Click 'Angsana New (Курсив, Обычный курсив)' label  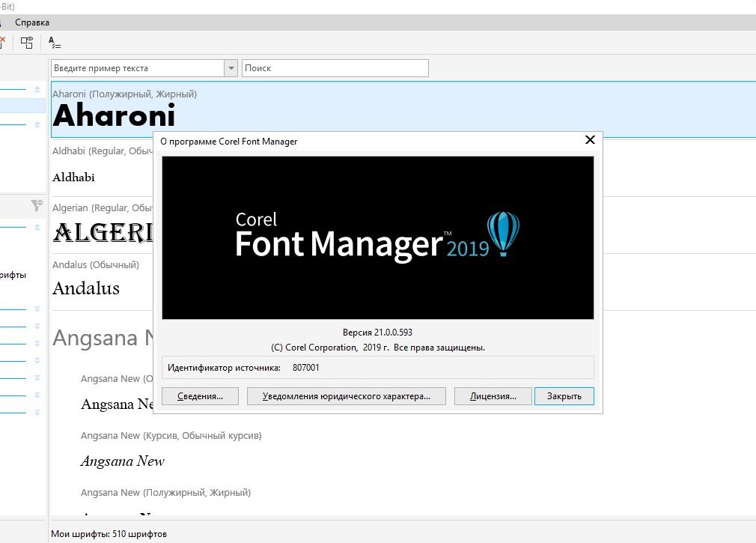[171, 435]
